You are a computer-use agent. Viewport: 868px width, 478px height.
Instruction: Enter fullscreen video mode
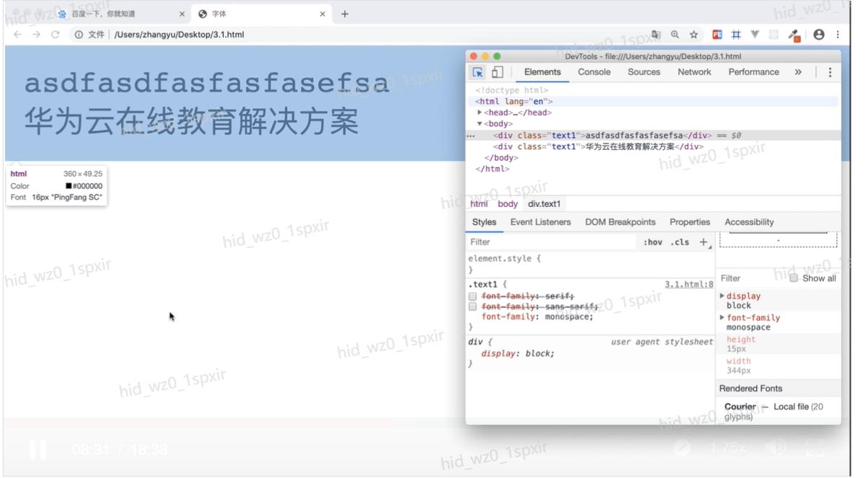(815, 448)
